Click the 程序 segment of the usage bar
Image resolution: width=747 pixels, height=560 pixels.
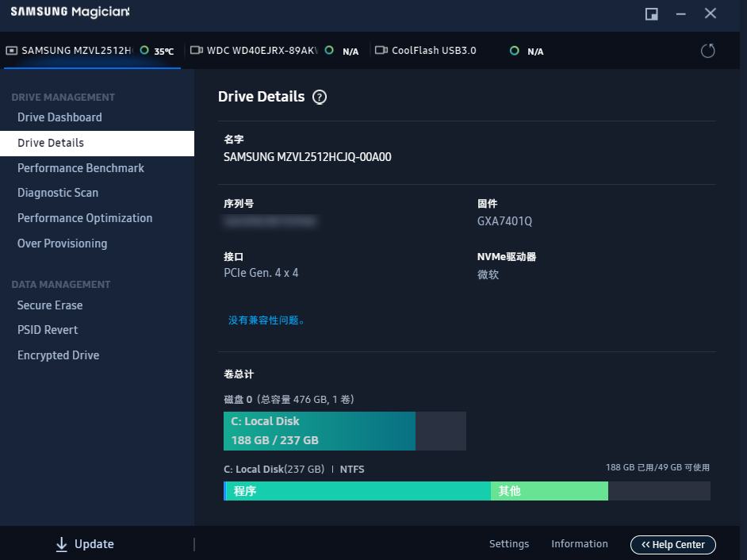click(x=358, y=491)
